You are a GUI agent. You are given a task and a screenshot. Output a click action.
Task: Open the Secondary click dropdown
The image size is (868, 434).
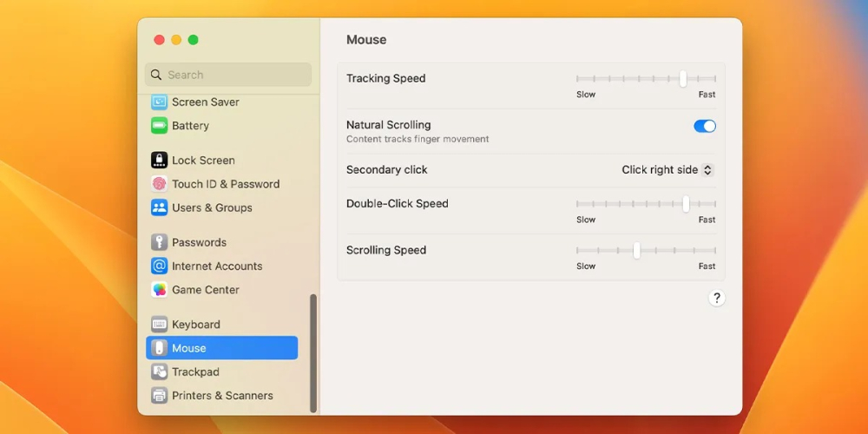[x=667, y=170]
